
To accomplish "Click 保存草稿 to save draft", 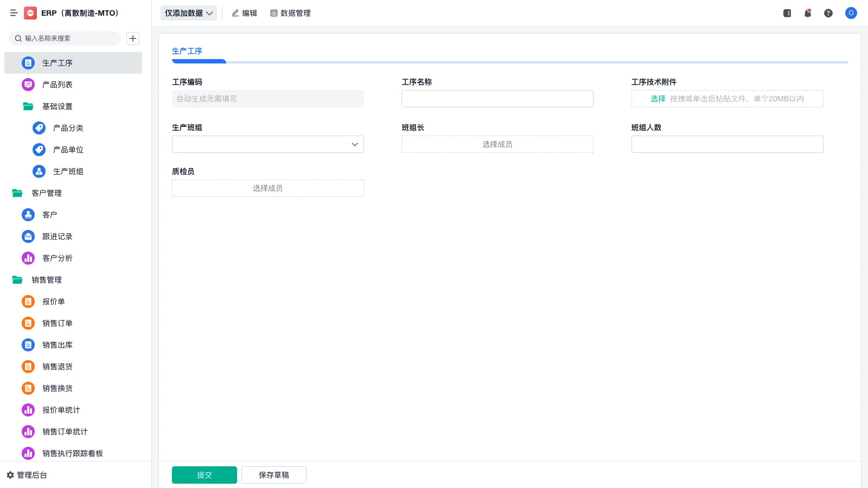I will click(x=273, y=474).
